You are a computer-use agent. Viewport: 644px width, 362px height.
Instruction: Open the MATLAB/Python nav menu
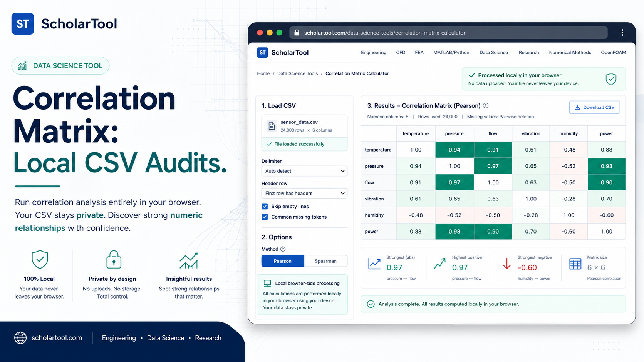pyautogui.click(x=451, y=53)
